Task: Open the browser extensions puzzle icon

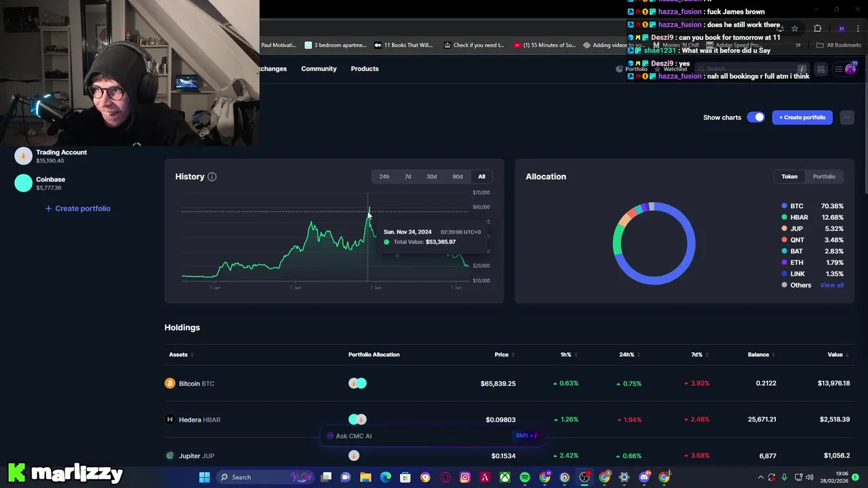Action: (x=817, y=28)
